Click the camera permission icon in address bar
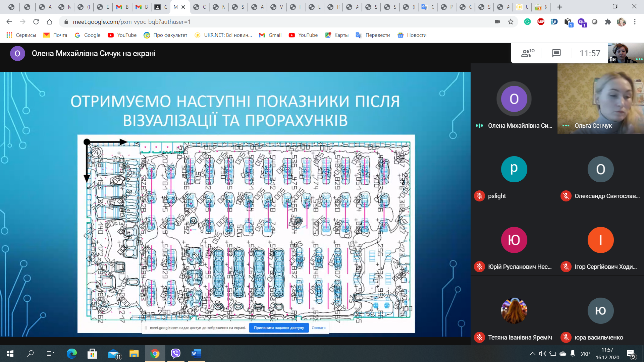Screen dimensions: 644x362 tap(497, 22)
